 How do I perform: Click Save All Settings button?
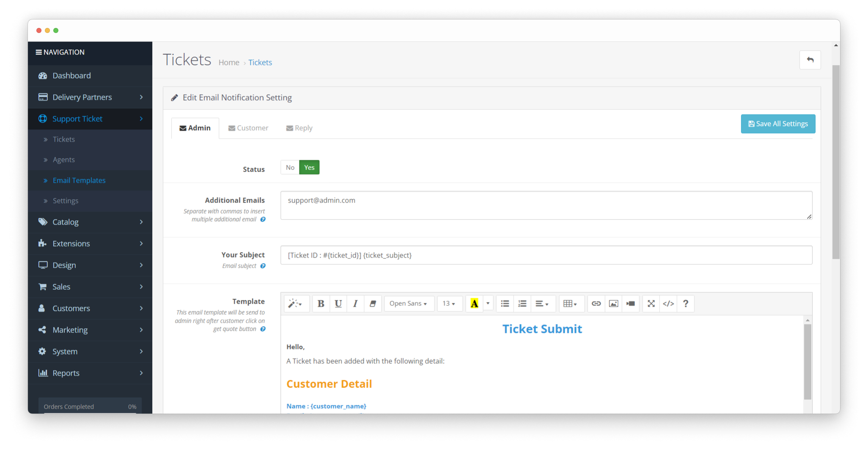coord(778,124)
